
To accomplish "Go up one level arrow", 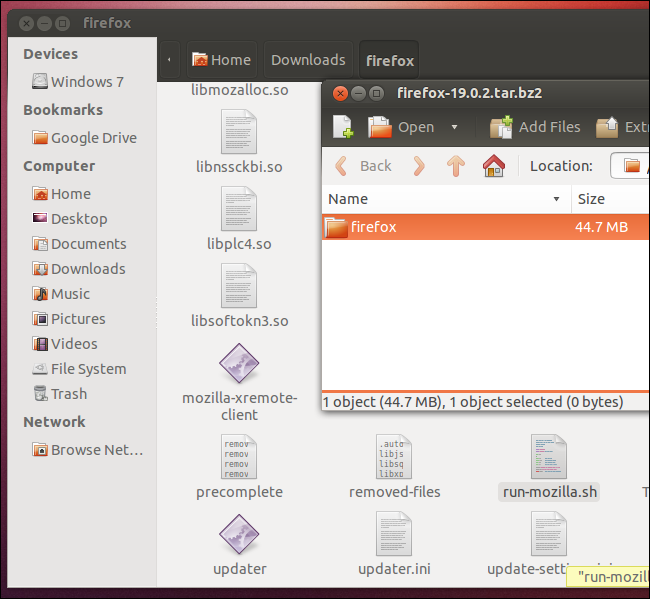I will pyautogui.click(x=456, y=166).
